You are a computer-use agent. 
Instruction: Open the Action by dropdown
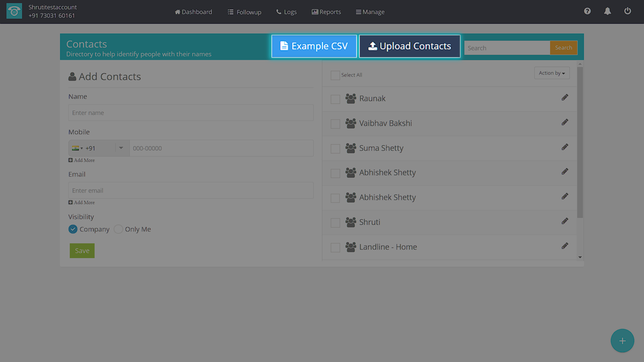pos(551,73)
